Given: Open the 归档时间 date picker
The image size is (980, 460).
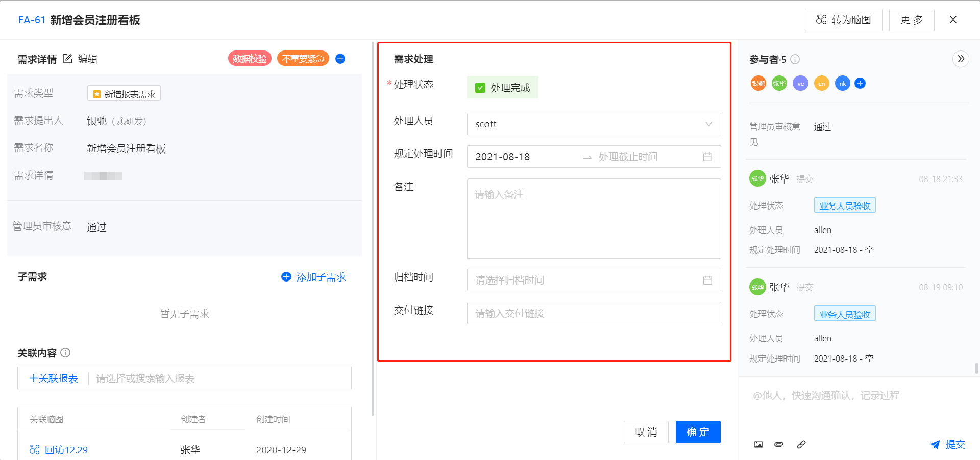Looking at the screenshot, I should (x=594, y=280).
